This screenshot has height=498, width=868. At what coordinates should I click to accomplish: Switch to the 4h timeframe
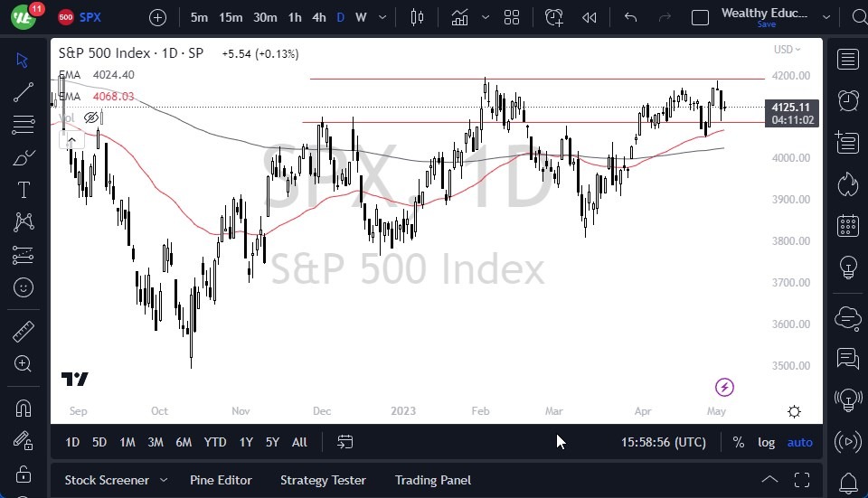(319, 17)
